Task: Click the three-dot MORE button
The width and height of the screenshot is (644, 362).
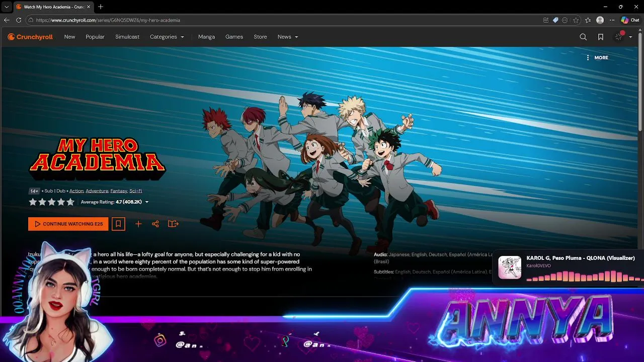Action: coord(597,58)
